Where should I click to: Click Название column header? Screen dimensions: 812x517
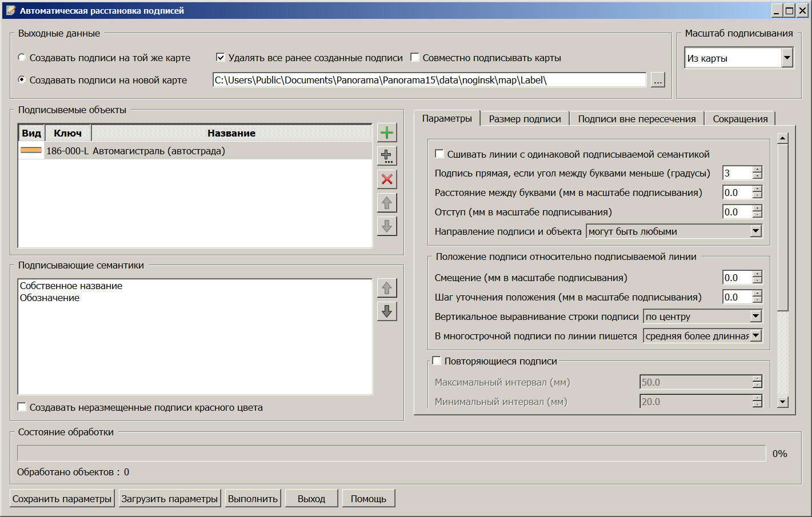pyautogui.click(x=231, y=133)
